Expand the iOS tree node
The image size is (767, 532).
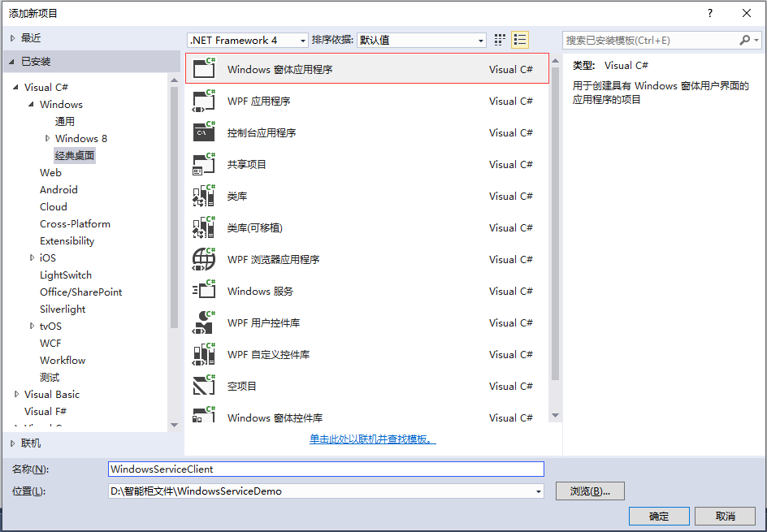pyautogui.click(x=32, y=257)
